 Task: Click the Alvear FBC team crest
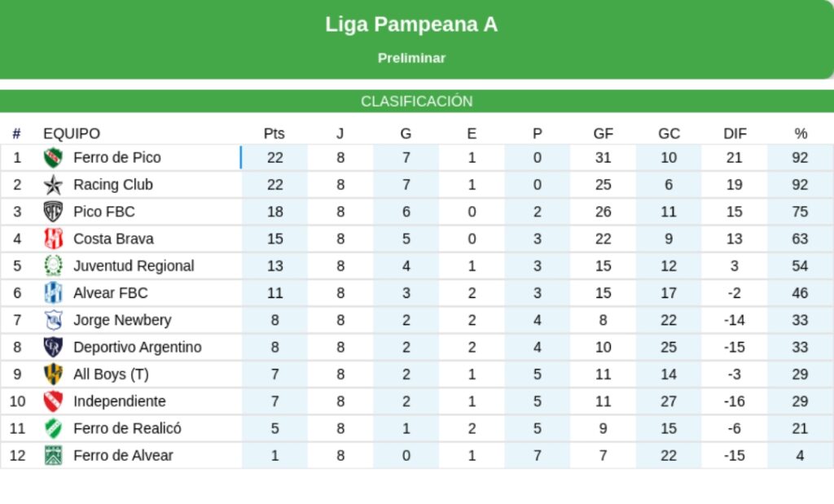[x=53, y=293]
